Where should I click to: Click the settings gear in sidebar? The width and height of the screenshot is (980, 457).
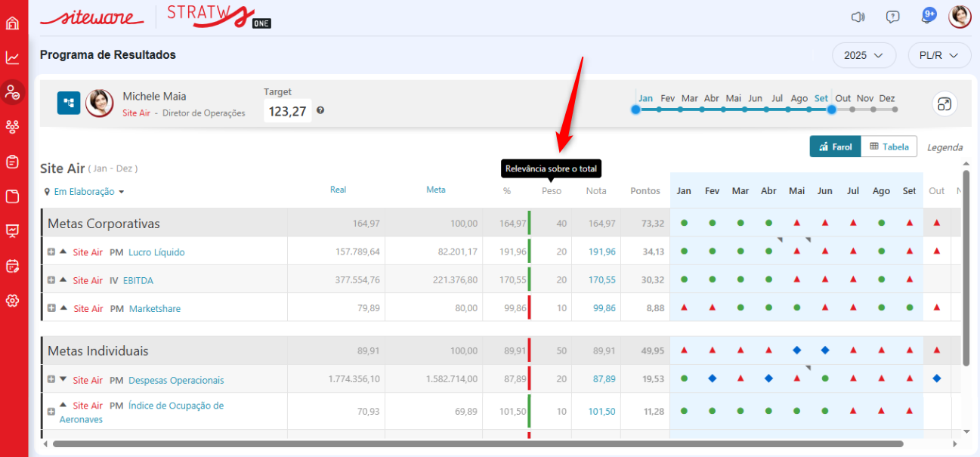12,301
